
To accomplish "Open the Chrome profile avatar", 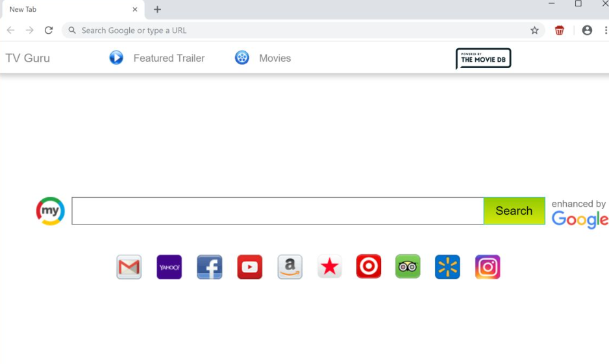I will (587, 30).
